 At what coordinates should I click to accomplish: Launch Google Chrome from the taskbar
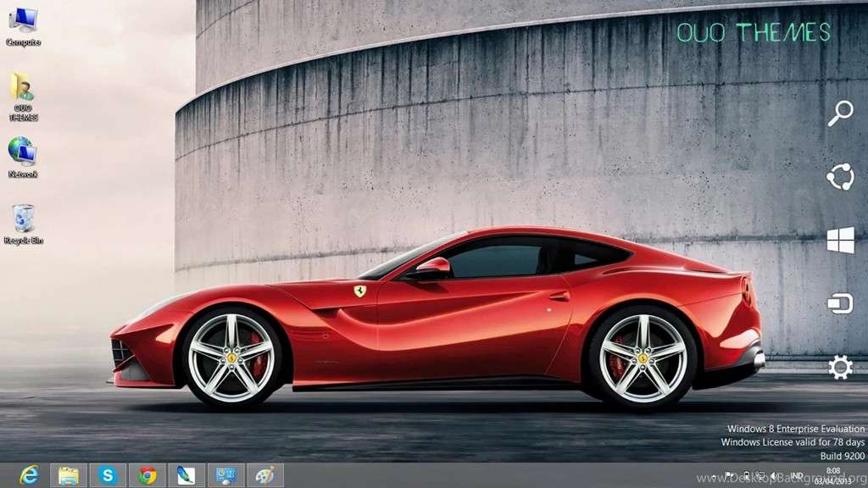[x=147, y=475]
